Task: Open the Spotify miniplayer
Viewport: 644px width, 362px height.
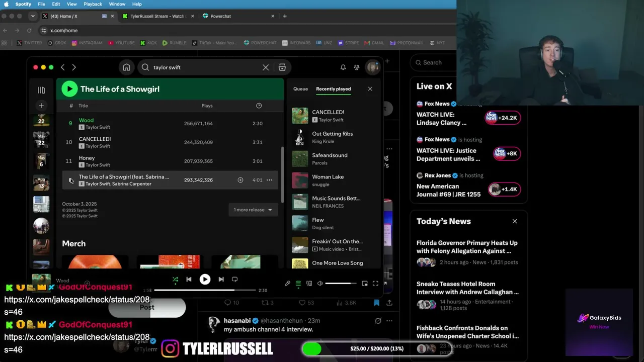Action: tap(365, 284)
